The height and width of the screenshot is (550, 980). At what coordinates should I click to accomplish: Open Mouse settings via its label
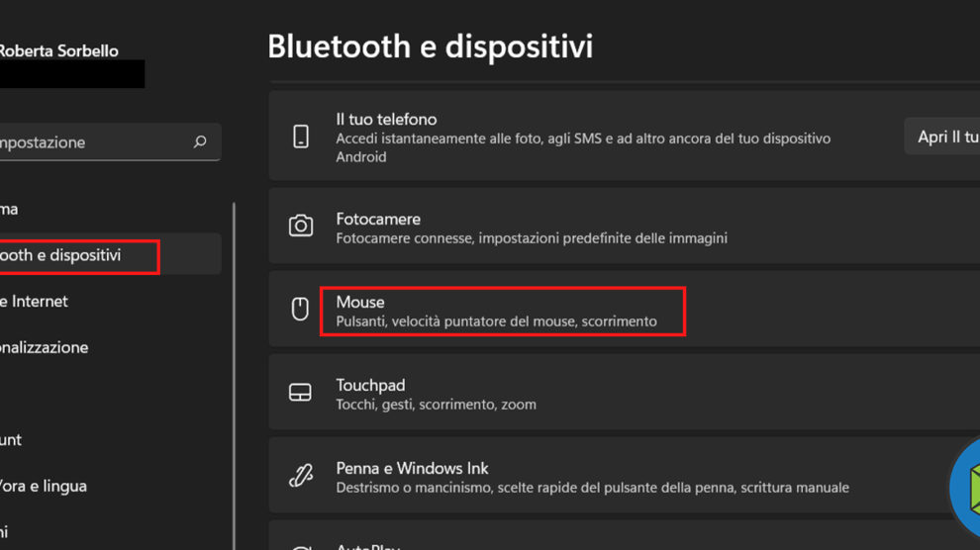click(x=360, y=302)
